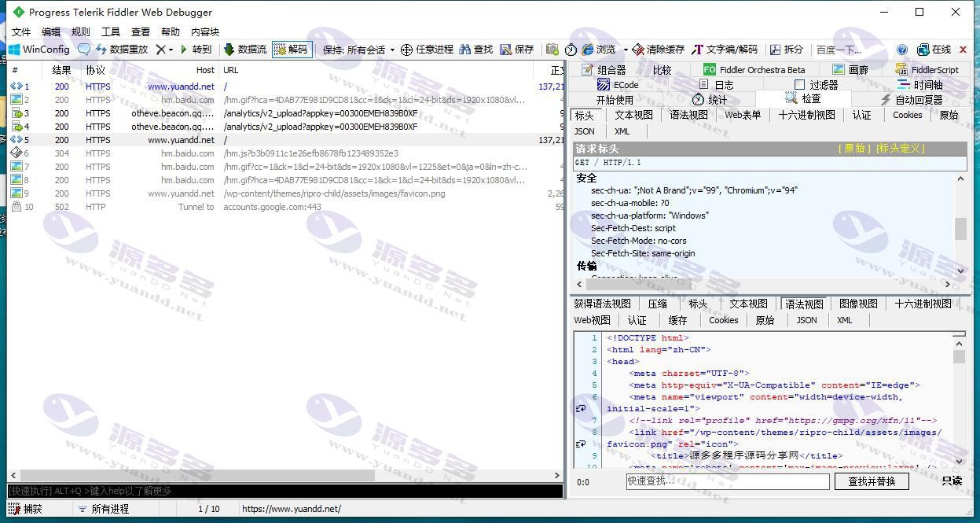Click the camera screenshot icon
The height and width of the screenshot is (523, 980).
tap(552, 49)
